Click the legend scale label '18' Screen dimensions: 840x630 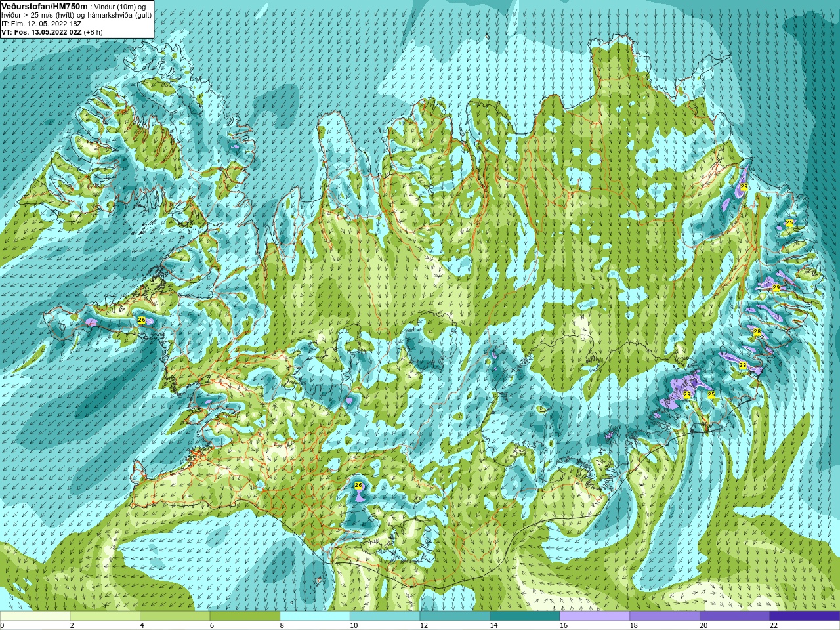click(633, 625)
